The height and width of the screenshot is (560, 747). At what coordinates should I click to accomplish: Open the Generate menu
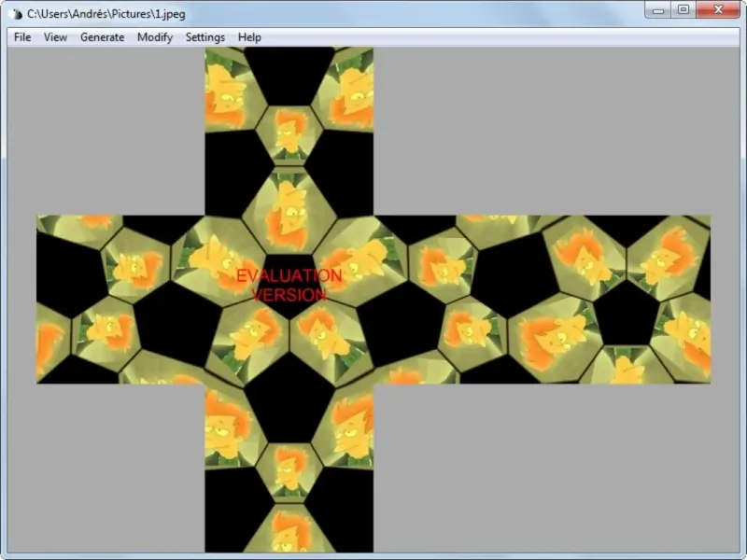pos(102,37)
